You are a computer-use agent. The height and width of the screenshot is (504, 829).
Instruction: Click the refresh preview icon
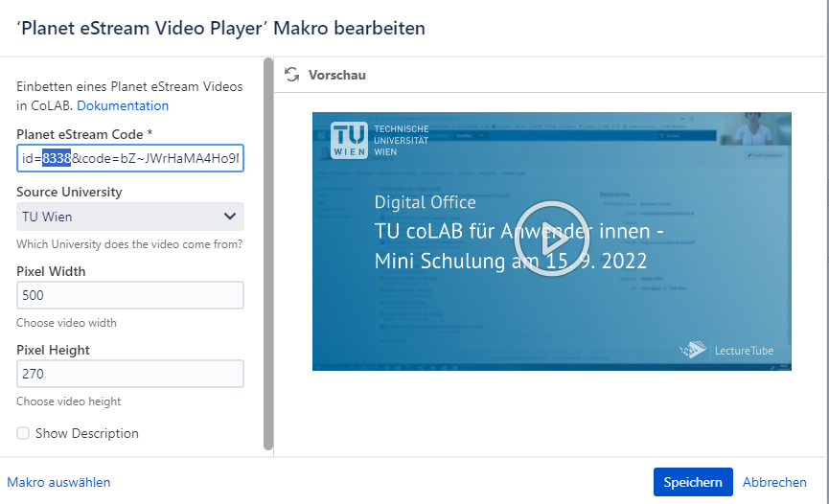coord(292,75)
